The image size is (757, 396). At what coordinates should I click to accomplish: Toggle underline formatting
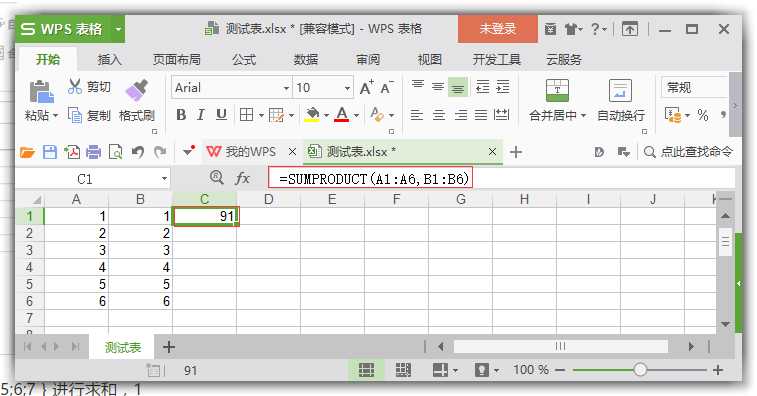(x=221, y=115)
